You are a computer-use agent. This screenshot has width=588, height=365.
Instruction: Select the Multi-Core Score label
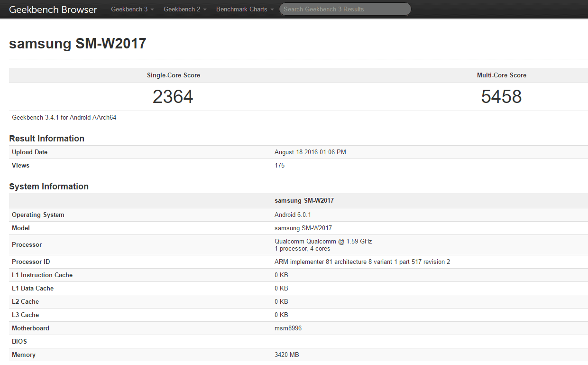coord(502,75)
